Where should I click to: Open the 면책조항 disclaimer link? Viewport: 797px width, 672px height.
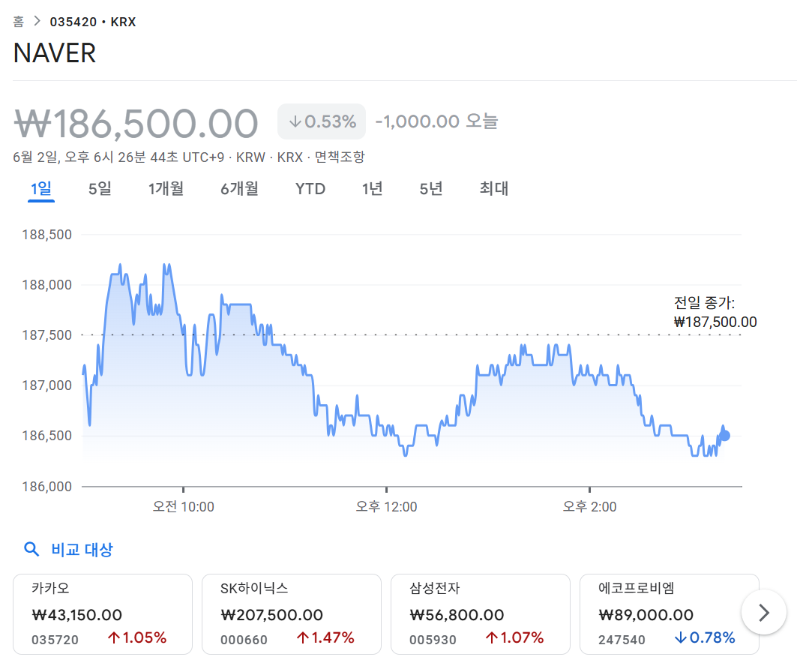340,157
